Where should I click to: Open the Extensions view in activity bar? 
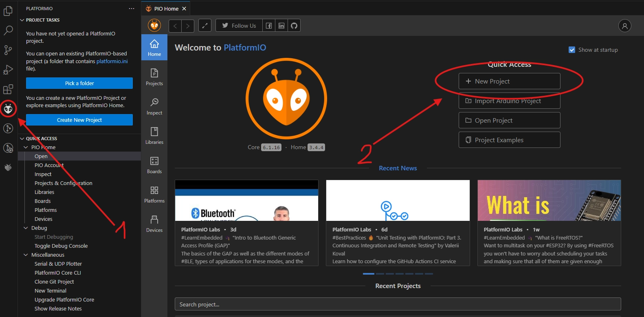coord(8,89)
